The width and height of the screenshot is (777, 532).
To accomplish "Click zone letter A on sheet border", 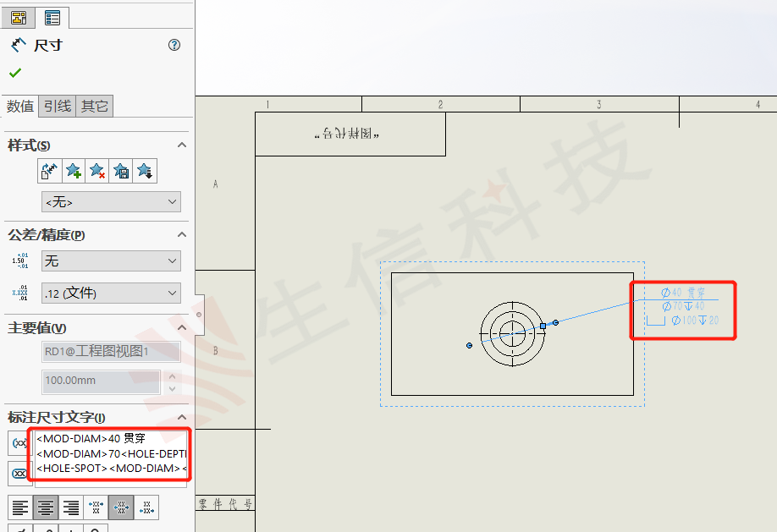I will (x=216, y=184).
